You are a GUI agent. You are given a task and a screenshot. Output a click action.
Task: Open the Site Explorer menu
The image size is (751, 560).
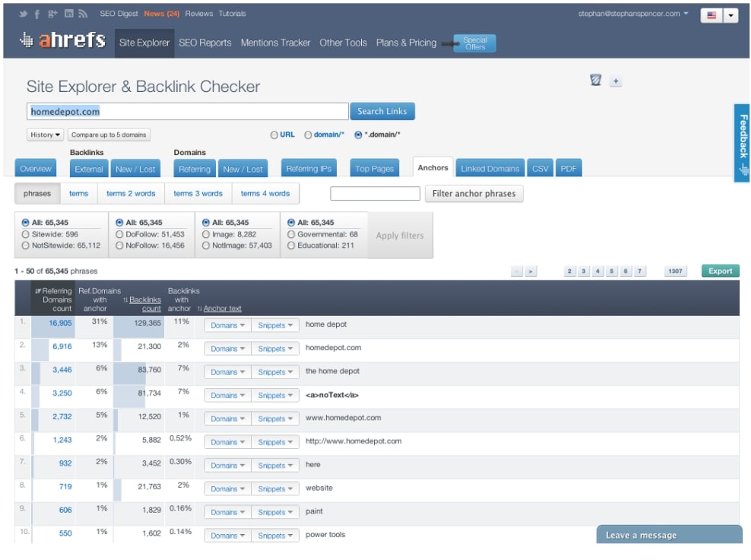[x=144, y=43]
